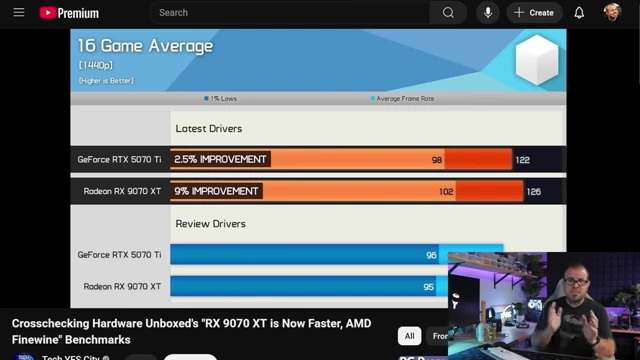The width and height of the screenshot is (640, 360).
Task: Click the white cube logo in chart
Action: coord(537,60)
